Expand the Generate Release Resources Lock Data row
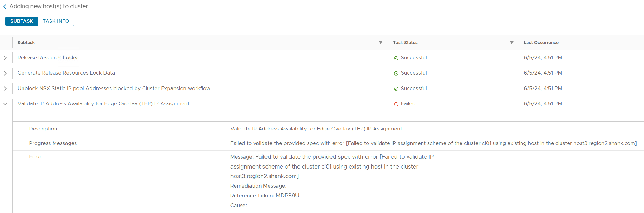The height and width of the screenshot is (213, 644). (5, 73)
